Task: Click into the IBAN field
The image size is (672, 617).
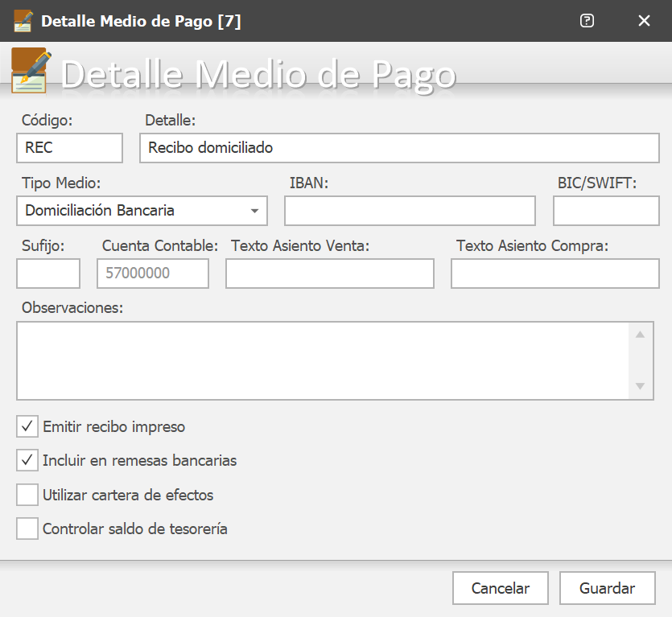Action: pos(410,211)
